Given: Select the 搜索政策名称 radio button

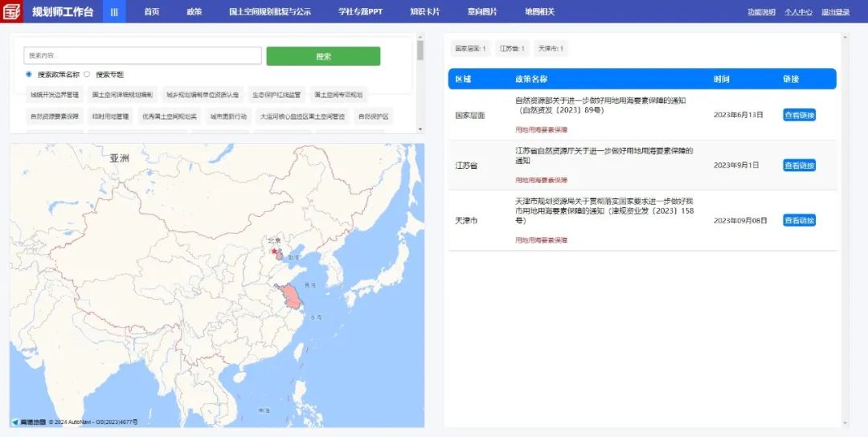Looking at the screenshot, I should point(29,74).
